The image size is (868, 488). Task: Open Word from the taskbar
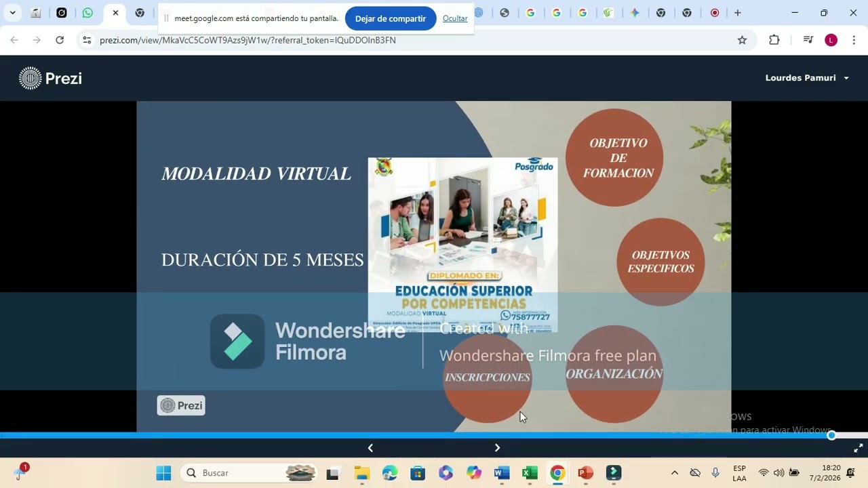pyautogui.click(x=502, y=473)
